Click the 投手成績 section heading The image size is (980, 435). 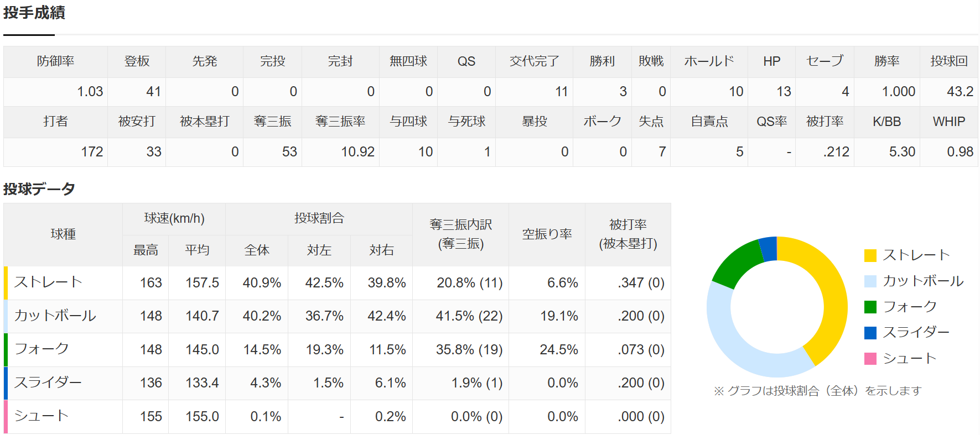[34, 12]
